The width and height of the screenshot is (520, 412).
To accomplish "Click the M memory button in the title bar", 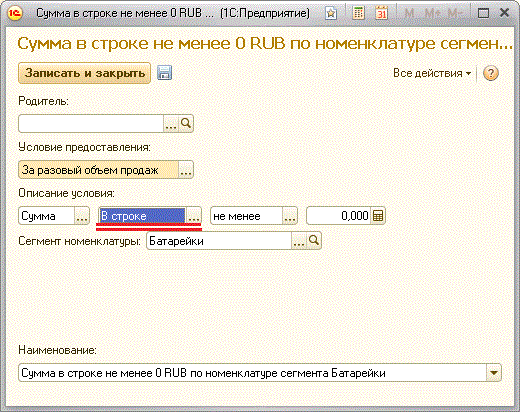I will 410,13.
